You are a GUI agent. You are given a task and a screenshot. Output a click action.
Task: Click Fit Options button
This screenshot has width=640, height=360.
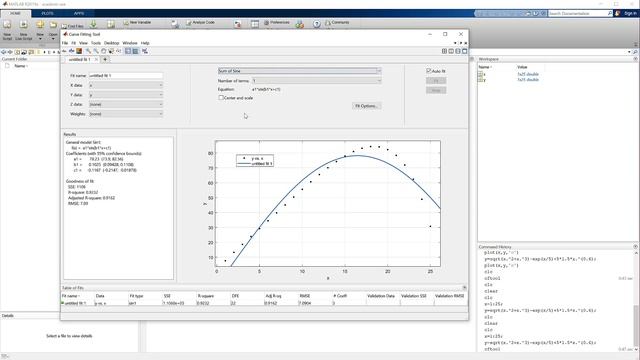click(367, 106)
